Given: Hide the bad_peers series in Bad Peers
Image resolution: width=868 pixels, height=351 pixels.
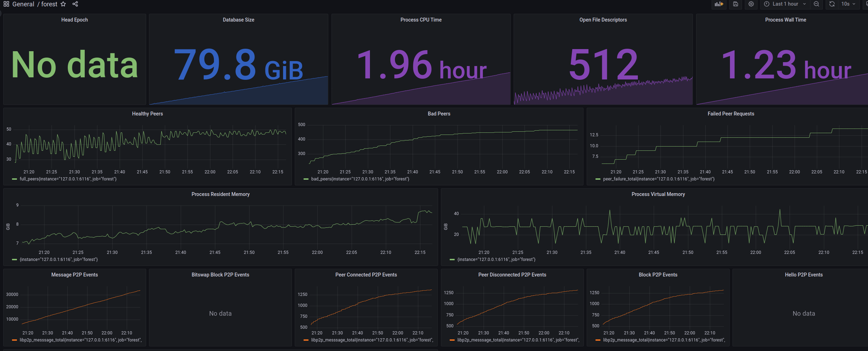Looking at the screenshot, I should pos(360,179).
